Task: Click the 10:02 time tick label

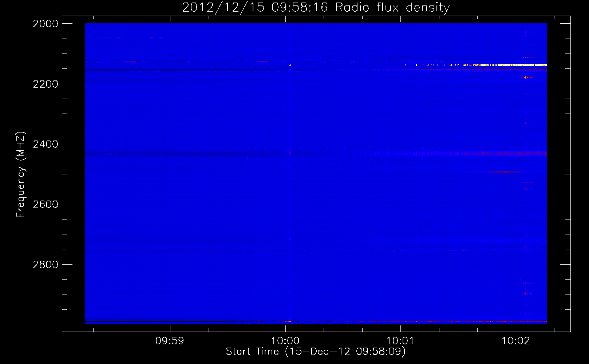Action: tap(516, 341)
